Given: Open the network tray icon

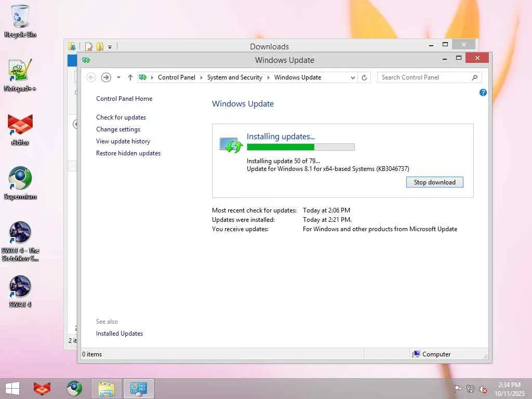Looking at the screenshot, I should (x=470, y=389).
